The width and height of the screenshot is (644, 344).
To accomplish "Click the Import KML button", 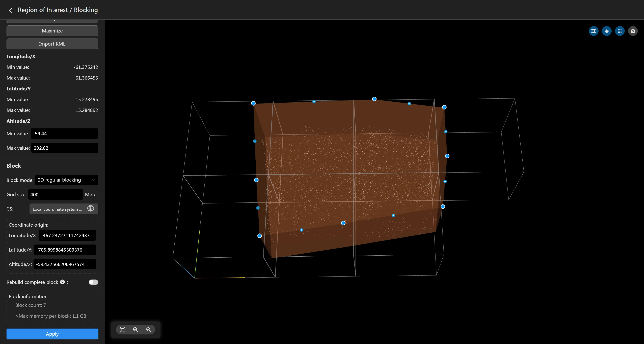I will click(x=52, y=44).
